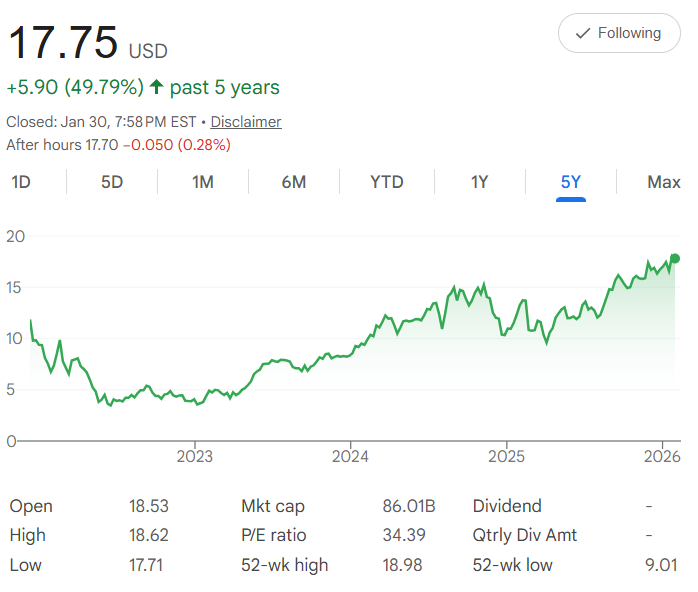Click the checkmark icon in the Following button
This screenshot has height=592, width=698.
(583, 34)
